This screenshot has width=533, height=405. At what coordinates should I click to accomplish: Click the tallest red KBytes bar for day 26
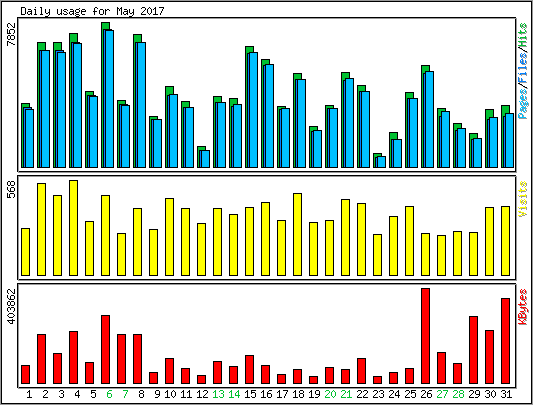pyautogui.click(x=425, y=336)
